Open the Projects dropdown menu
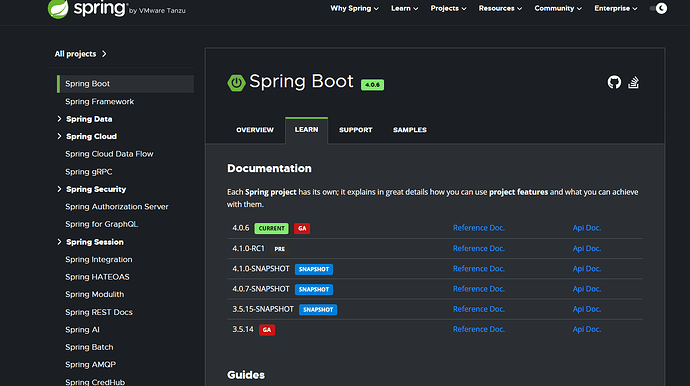The width and height of the screenshot is (690, 386). pyautogui.click(x=448, y=8)
